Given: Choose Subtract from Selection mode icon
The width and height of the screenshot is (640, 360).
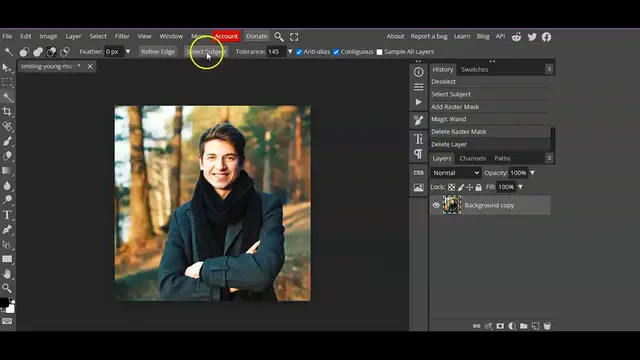Looking at the screenshot, I should 51,52.
